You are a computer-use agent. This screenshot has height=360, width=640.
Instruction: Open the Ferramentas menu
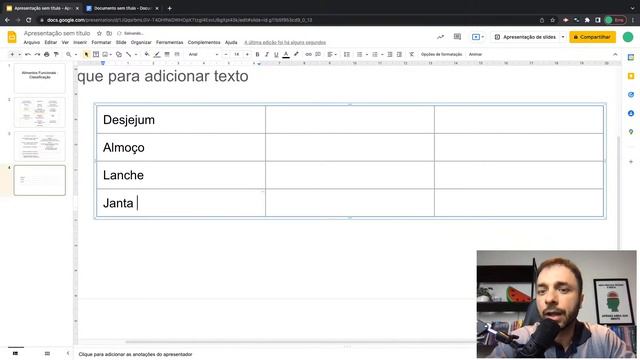pos(169,42)
